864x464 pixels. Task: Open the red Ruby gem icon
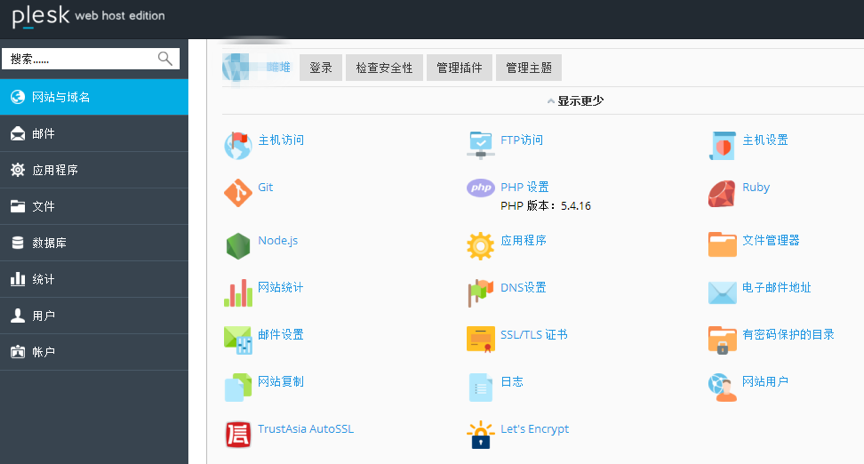(x=722, y=193)
